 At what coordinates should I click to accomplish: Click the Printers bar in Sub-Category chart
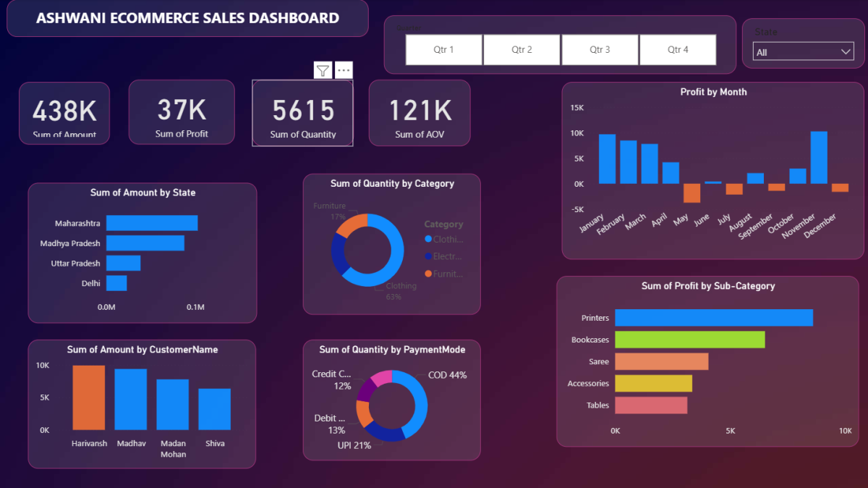click(713, 318)
